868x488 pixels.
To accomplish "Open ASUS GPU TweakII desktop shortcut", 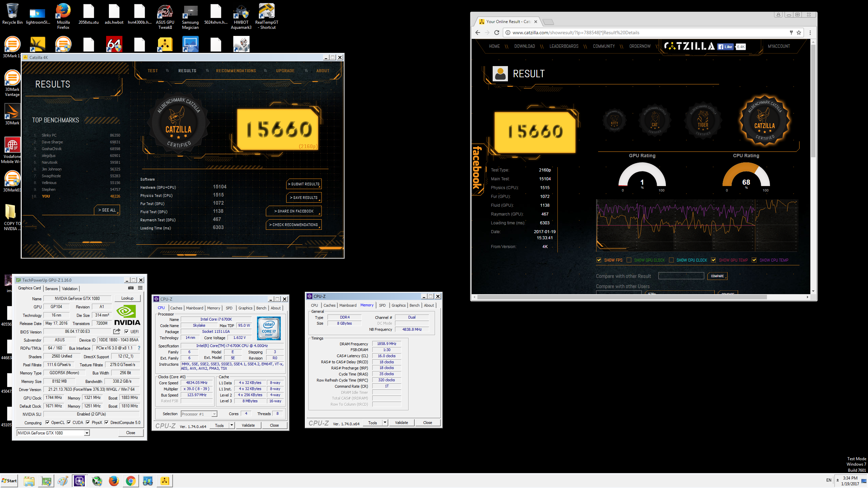I will coord(165,16).
